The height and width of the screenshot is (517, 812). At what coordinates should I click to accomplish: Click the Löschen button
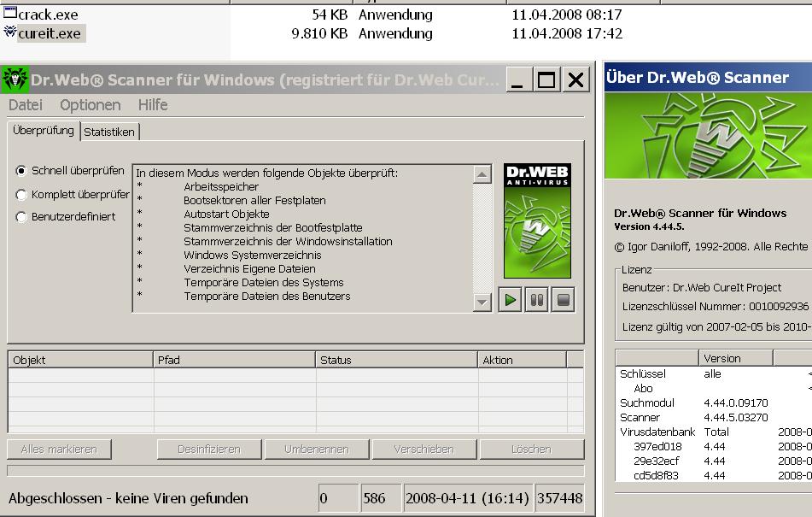point(532,449)
